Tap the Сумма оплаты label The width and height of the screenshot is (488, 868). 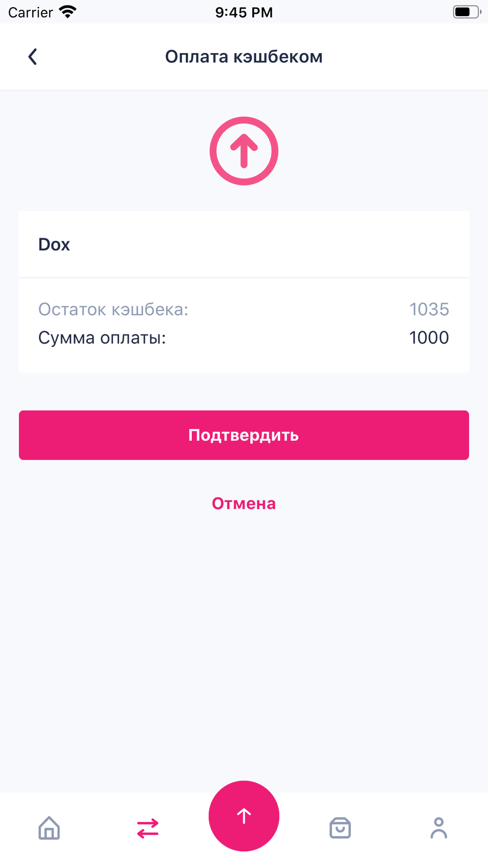pyautogui.click(x=102, y=337)
